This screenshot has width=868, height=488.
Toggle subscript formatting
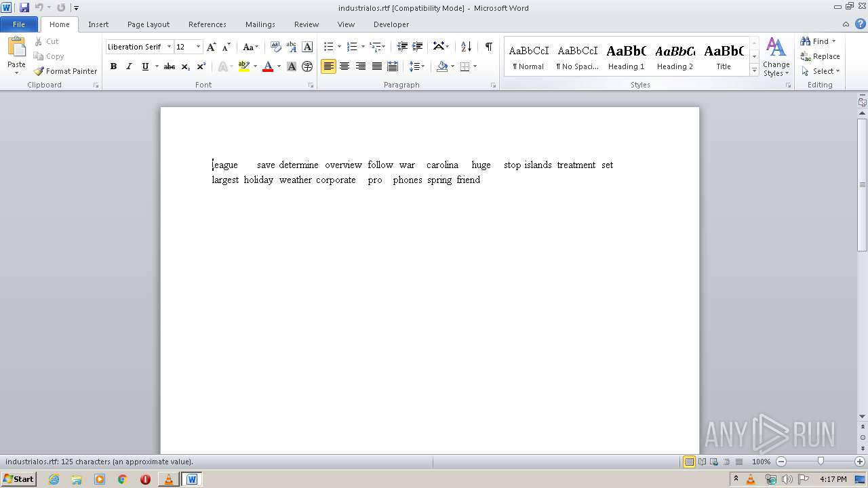pyautogui.click(x=186, y=66)
